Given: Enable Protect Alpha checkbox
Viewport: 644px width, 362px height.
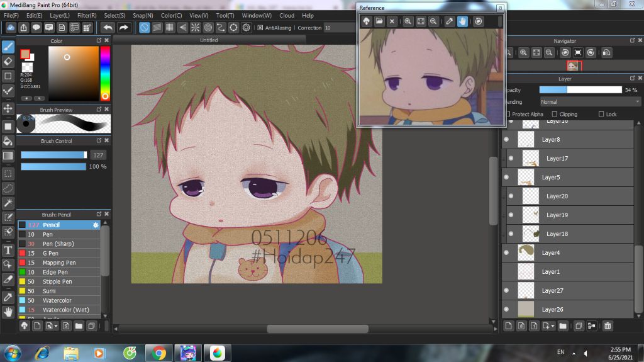Looking at the screenshot, I should [x=508, y=114].
